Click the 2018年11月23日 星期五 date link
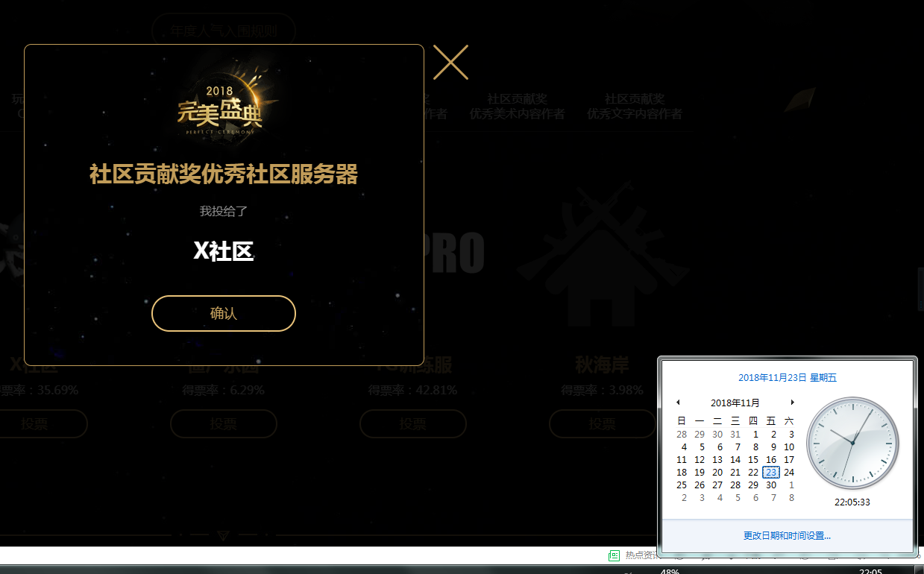This screenshot has height=574, width=924. (x=787, y=377)
